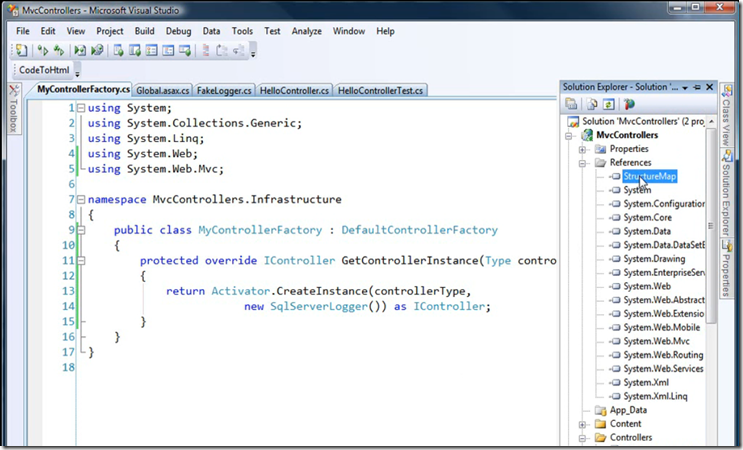Open the File menu
Screen dimensions: 743x450
coord(22,31)
